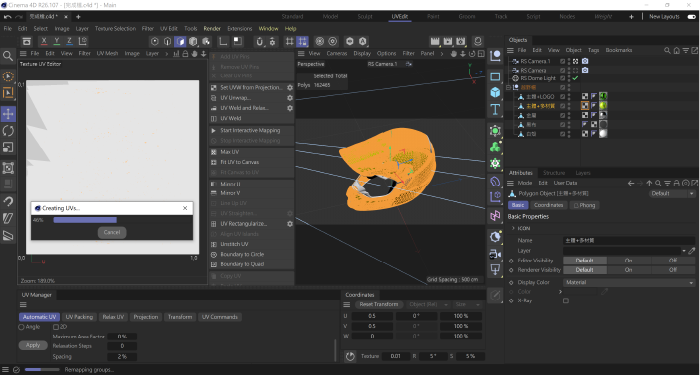
Task: Click Reset Transform button
Action: pyautogui.click(x=379, y=304)
